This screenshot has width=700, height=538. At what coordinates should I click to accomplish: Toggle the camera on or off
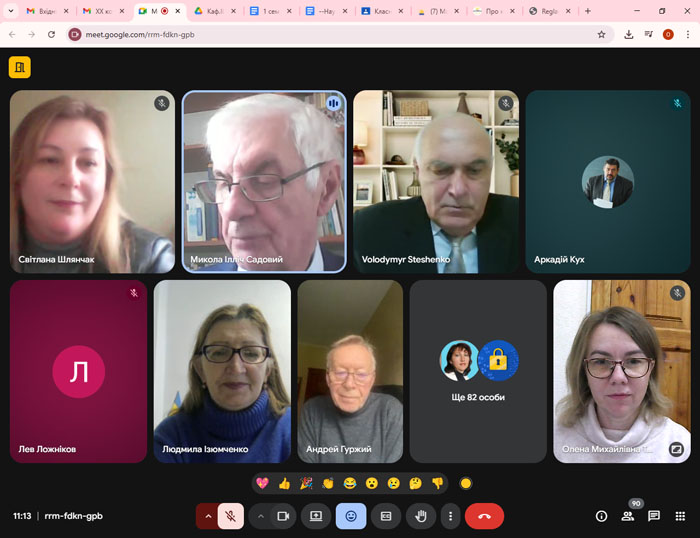283,516
